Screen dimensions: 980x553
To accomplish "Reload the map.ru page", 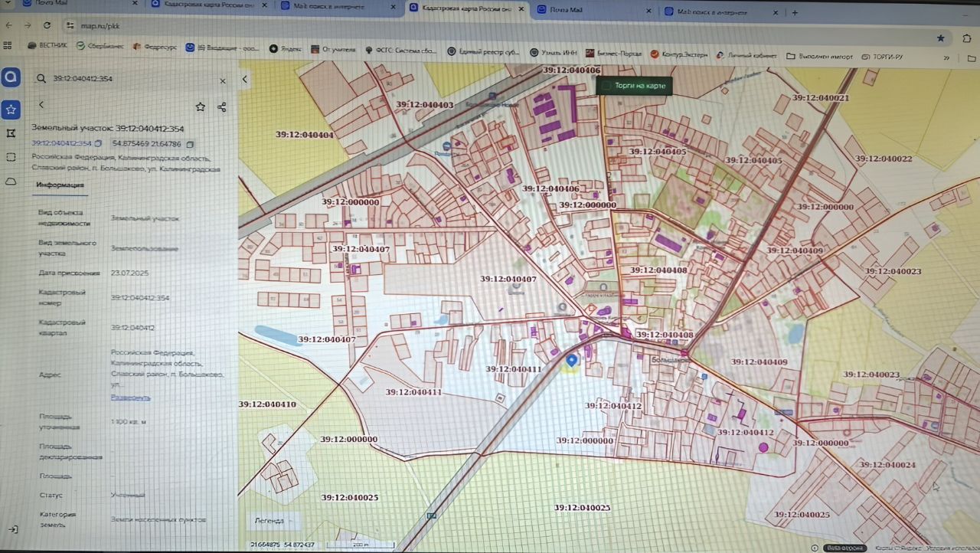I will click(47, 25).
